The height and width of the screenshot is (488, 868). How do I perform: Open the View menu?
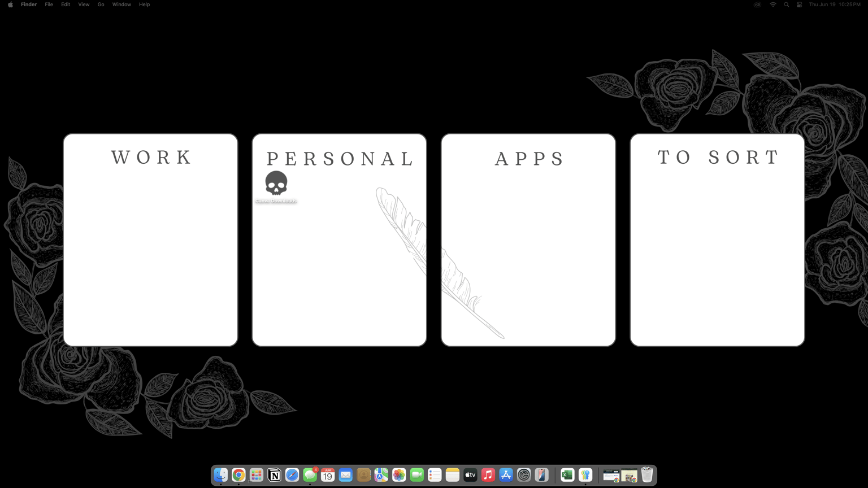click(84, 5)
